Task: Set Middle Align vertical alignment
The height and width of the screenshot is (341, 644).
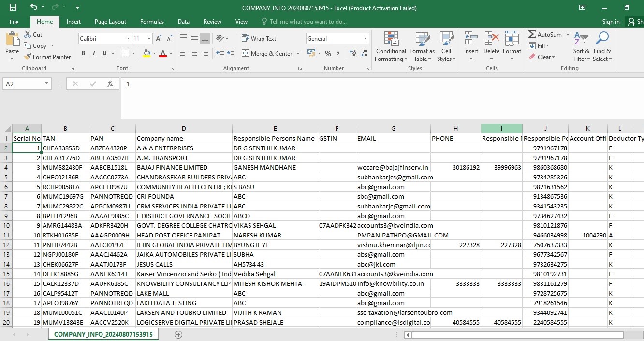Action: tap(194, 38)
